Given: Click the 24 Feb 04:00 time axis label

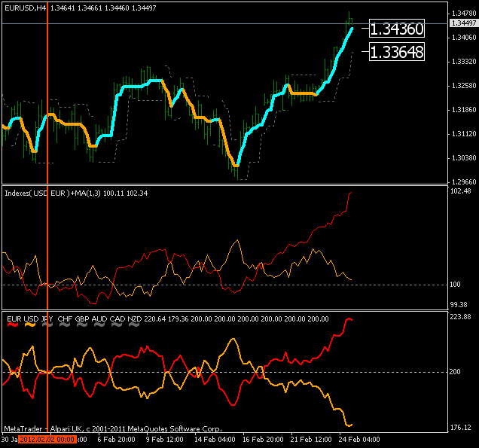Looking at the screenshot, I should coord(359,440).
